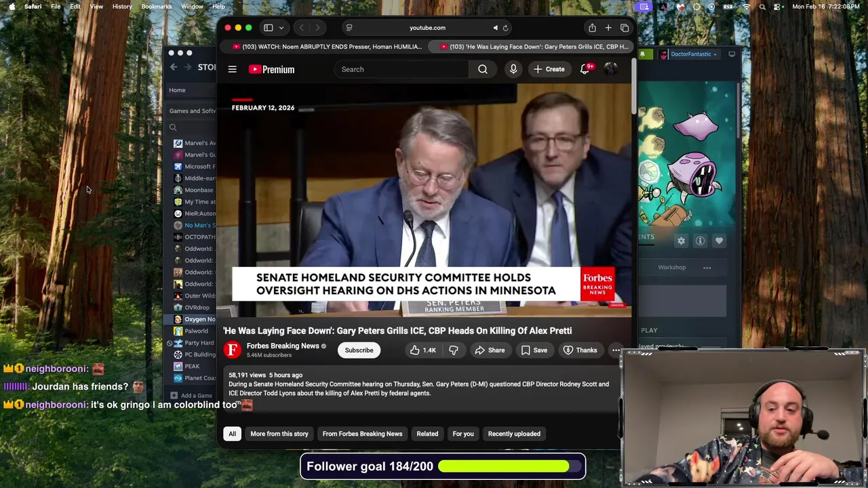Open Safari menu in menu bar
Image resolution: width=868 pixels, height=488 pixels.
[x=33, y=7]
